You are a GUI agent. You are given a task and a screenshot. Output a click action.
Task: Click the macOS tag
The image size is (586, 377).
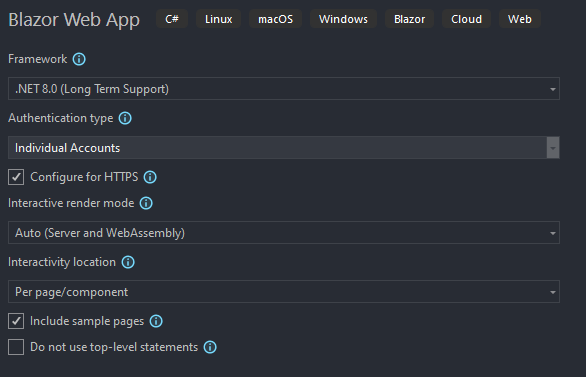coord(276,19)
